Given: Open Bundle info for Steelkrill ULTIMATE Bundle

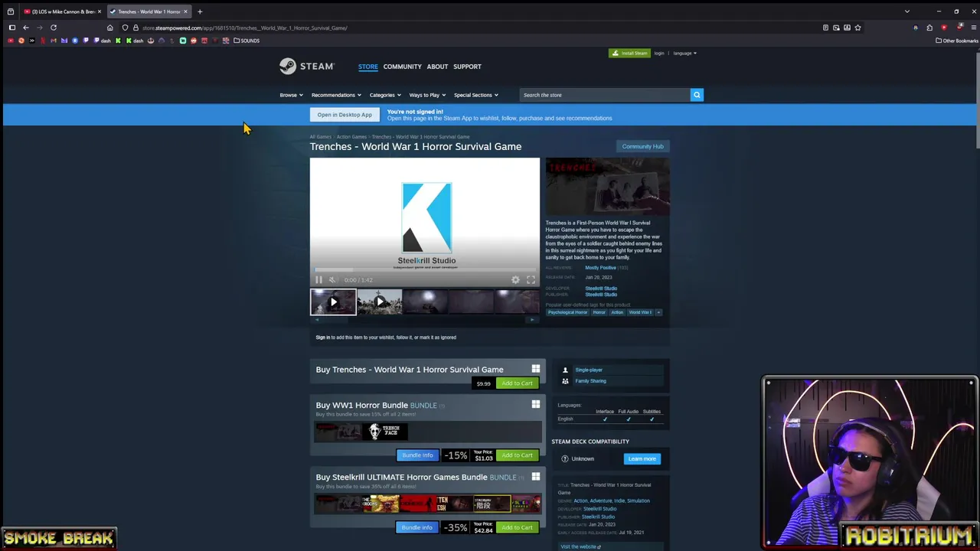Looking at the screenshot, I should (x=417, y=527).
